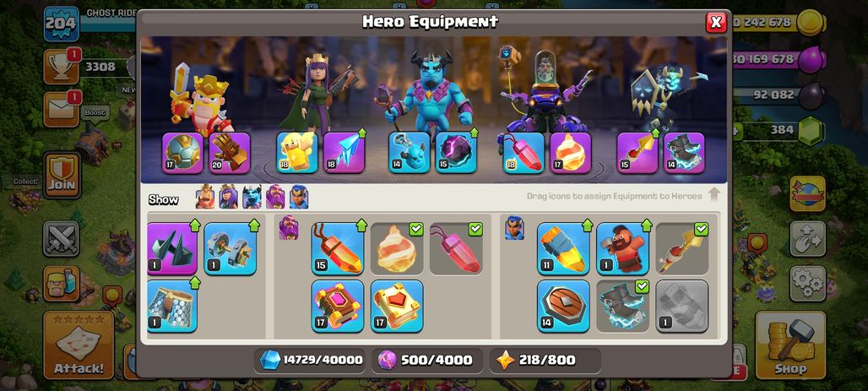Viewport: 868px width, 391px height.
Task: Click the Join clan button
Action: (x=62, y=175)
